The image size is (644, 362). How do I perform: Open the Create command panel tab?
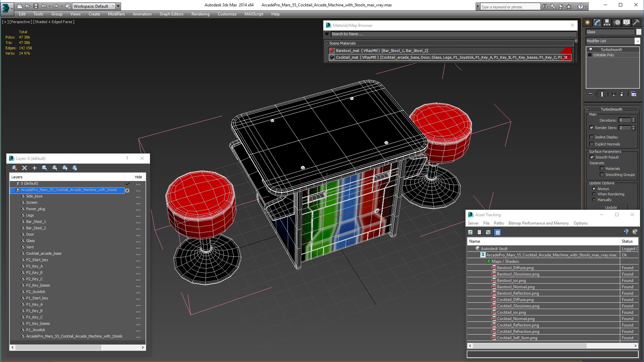[x=588, y=22]
